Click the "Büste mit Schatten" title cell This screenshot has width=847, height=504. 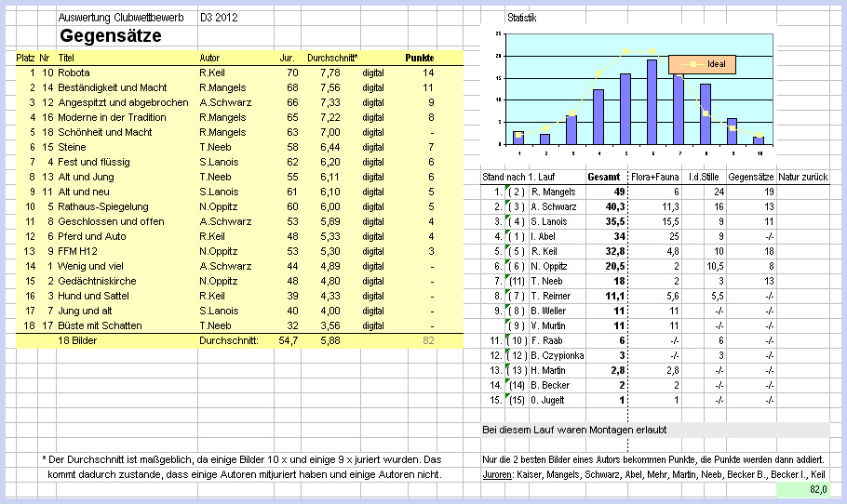100,325
